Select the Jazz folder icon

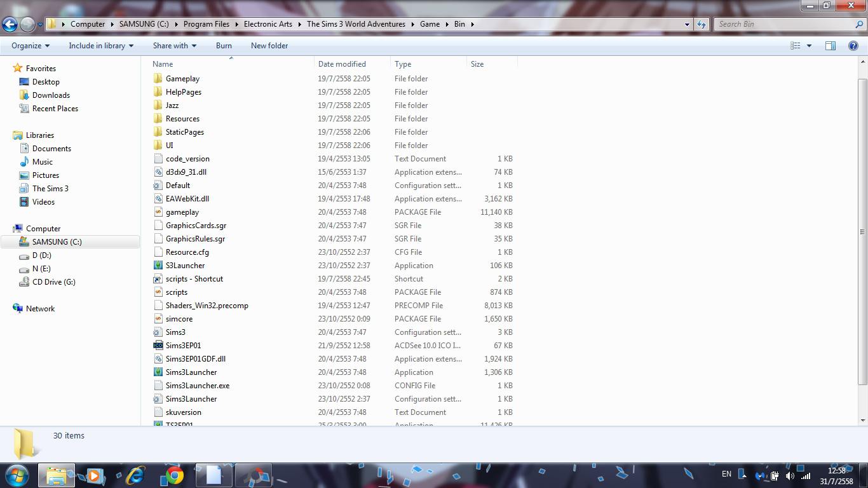click(158, 105)
